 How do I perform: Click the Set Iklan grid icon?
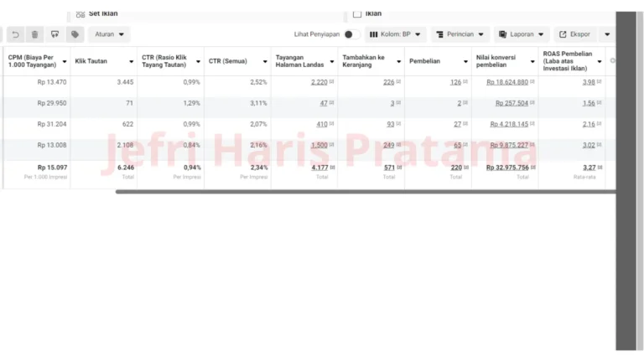(80, 13)
